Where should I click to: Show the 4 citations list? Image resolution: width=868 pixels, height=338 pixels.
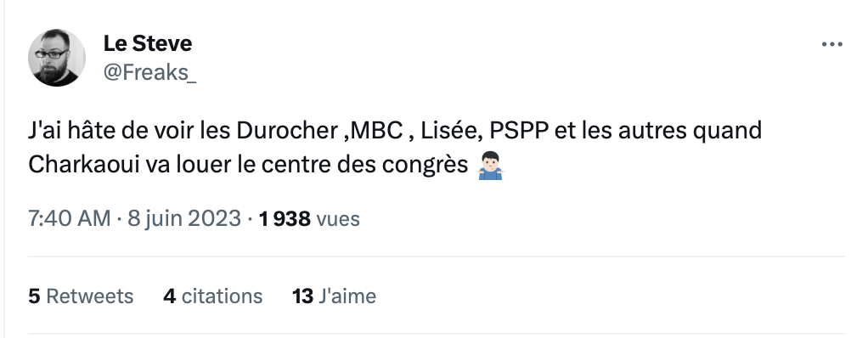pos(212,296)
